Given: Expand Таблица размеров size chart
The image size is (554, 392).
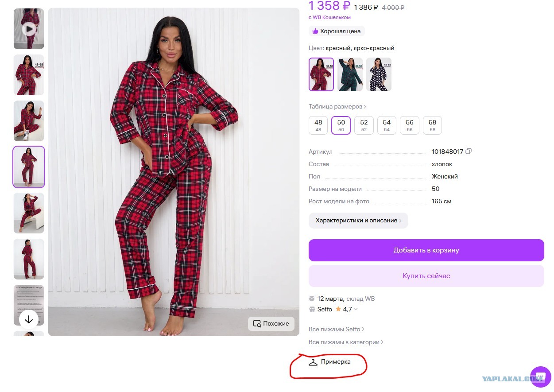Looking at the screenshot, I should (x=337, y=107).
